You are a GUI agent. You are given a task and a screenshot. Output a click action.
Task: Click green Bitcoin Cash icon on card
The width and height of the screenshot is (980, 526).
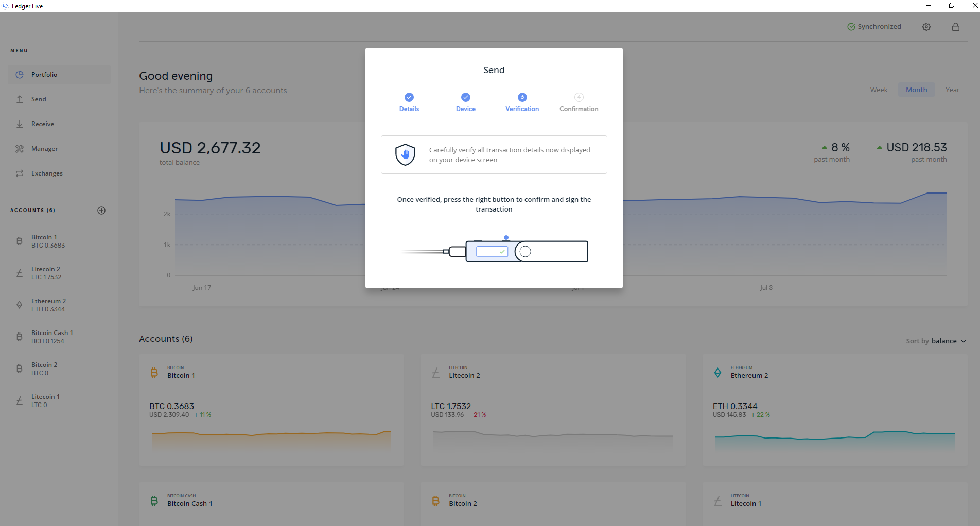154,501
